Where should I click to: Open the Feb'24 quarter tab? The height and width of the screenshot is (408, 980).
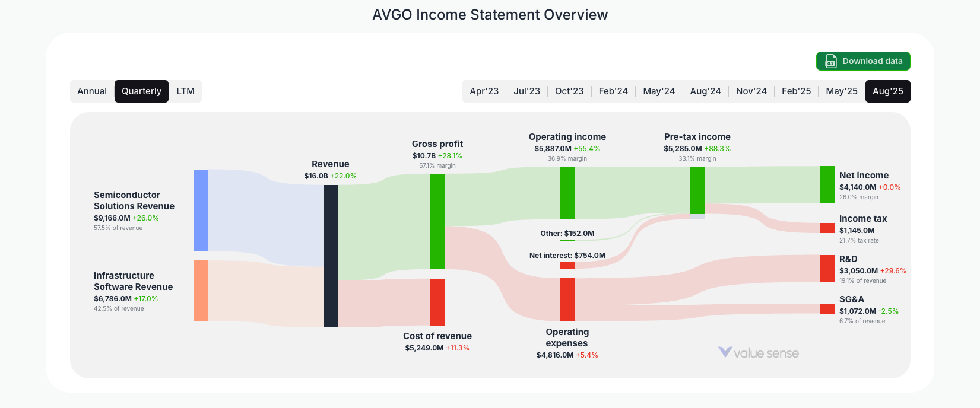pyautogui.click(x=613, y=91)
